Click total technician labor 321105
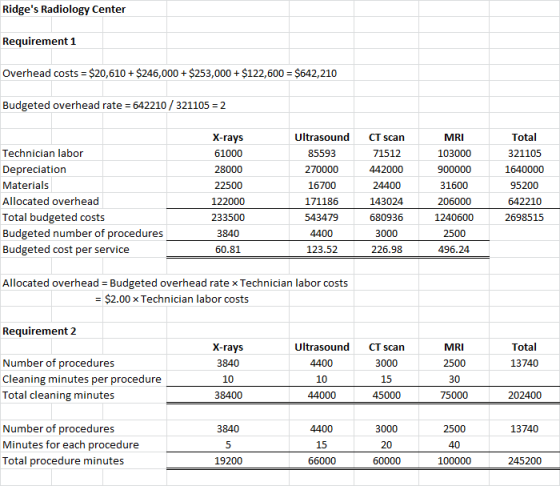 pyautogui.click(x=525, y=154)
